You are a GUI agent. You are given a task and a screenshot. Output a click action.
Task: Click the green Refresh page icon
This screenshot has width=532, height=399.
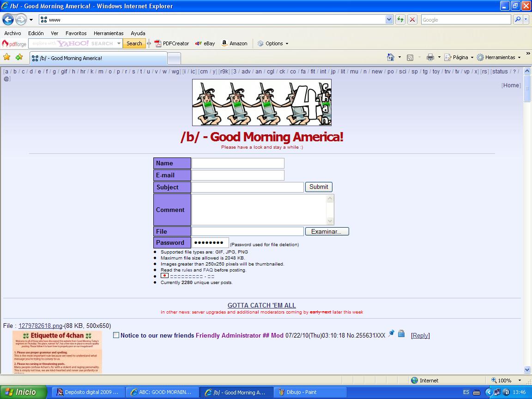pyautogui.click(x=400, y=20)
